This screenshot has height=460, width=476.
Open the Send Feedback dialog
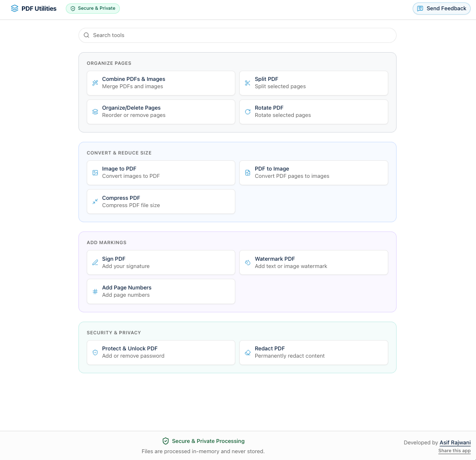441,8
